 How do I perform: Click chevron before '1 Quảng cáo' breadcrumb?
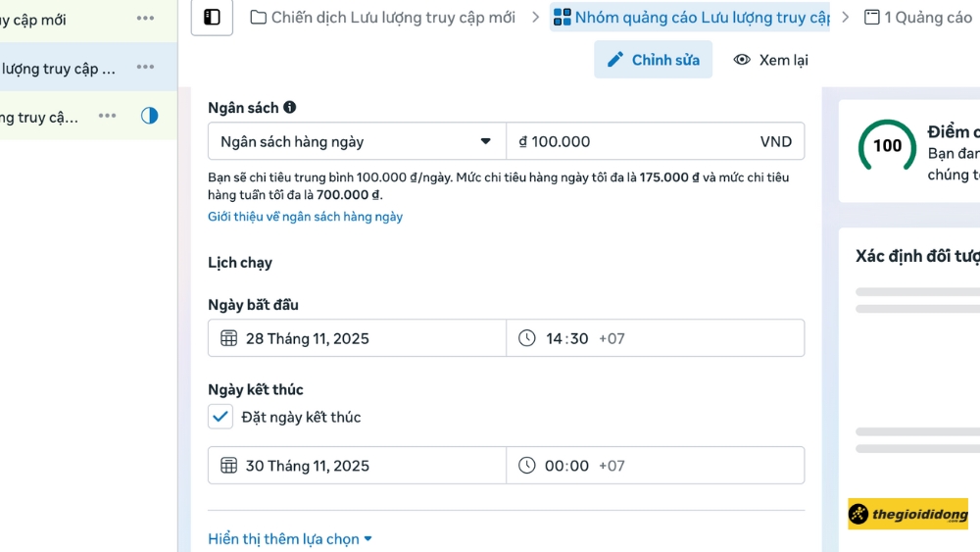846,17
